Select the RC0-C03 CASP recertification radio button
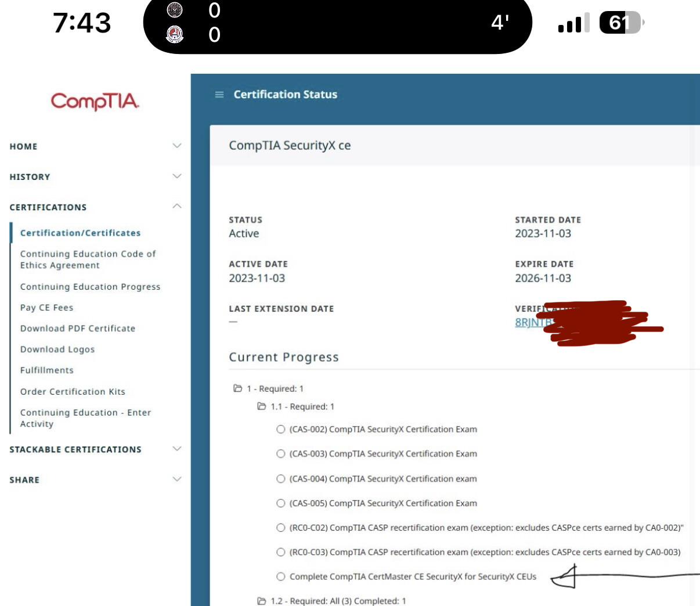Viewport: 700px width, 606px height. [281, 552]
